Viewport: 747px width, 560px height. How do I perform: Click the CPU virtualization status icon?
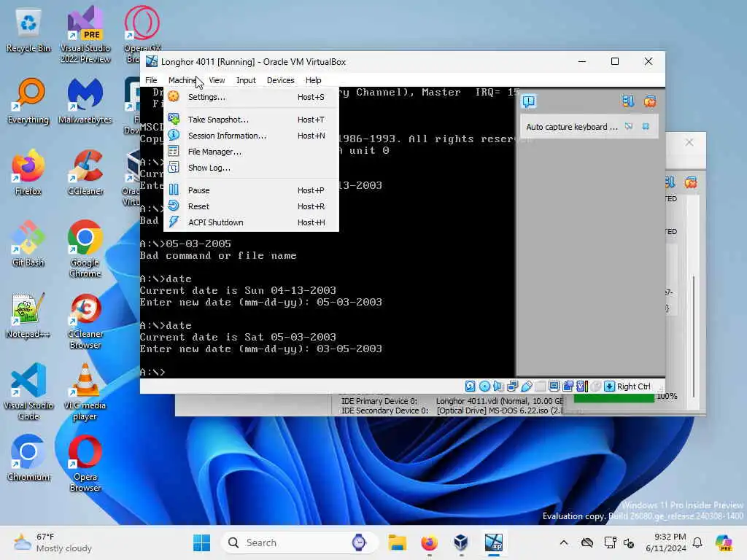582,386
